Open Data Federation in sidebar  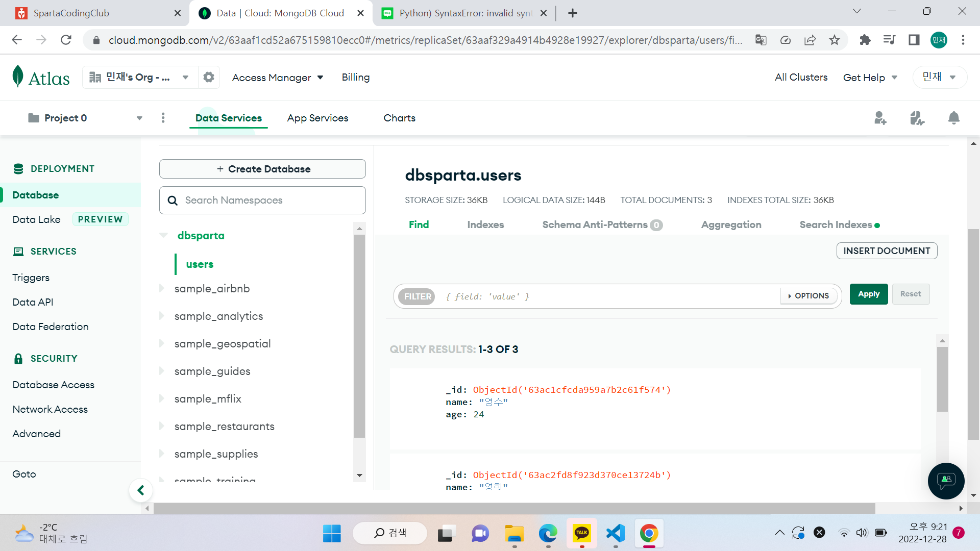(x=51, y=327)
